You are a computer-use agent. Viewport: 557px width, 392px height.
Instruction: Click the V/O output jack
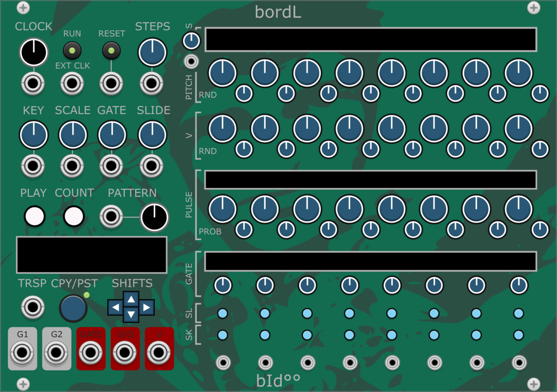point(125,353)
